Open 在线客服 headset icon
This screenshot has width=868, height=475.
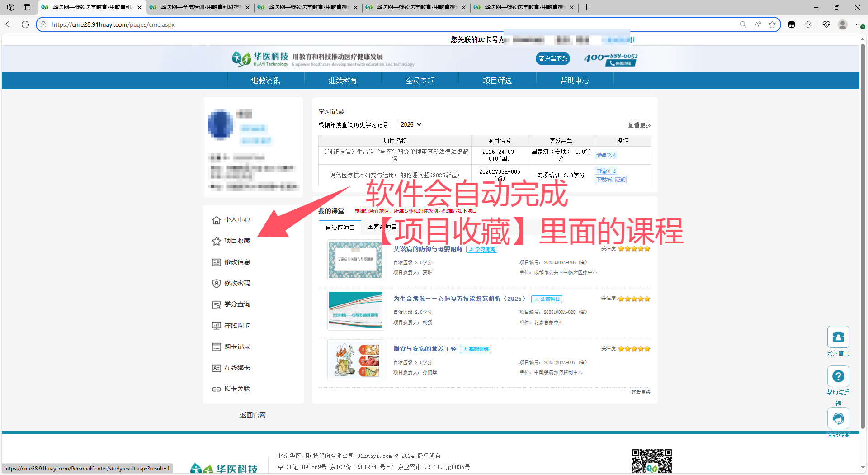[x=838, y=418]
